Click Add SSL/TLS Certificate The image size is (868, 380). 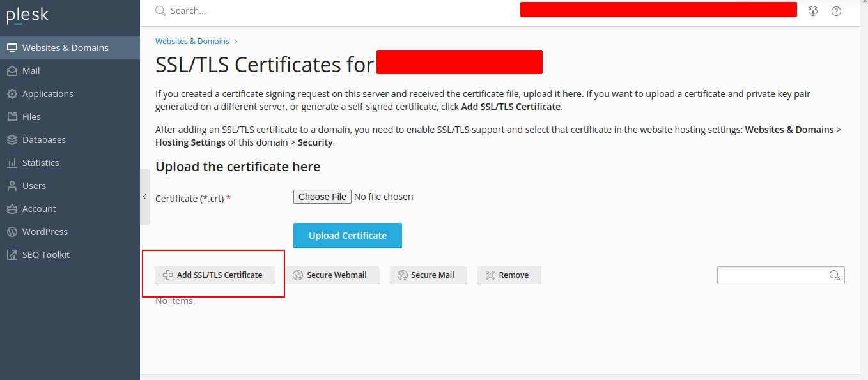[214, 275]
